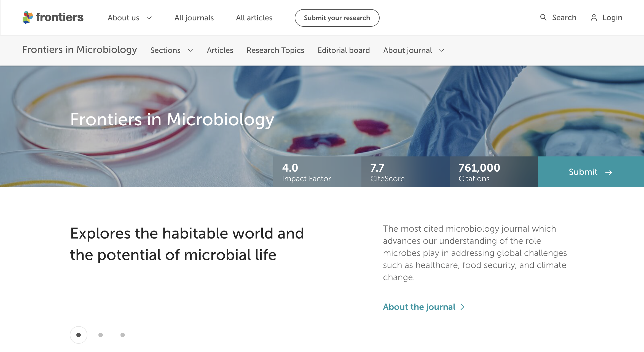Select the first carousel dot
Screen dimensions: 644x352
(x=79, y=335)
